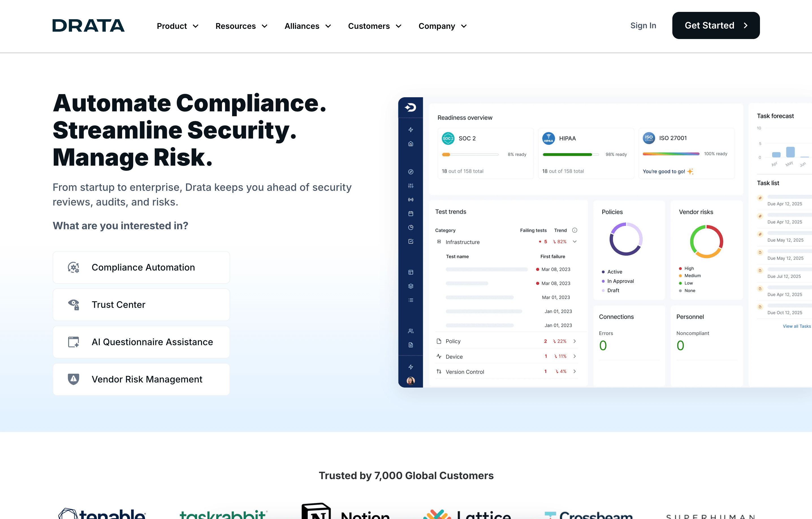This screenshot has width=812, height=519.
Task: Select the layers icon in the sidebar
Action: coord(411,286)
